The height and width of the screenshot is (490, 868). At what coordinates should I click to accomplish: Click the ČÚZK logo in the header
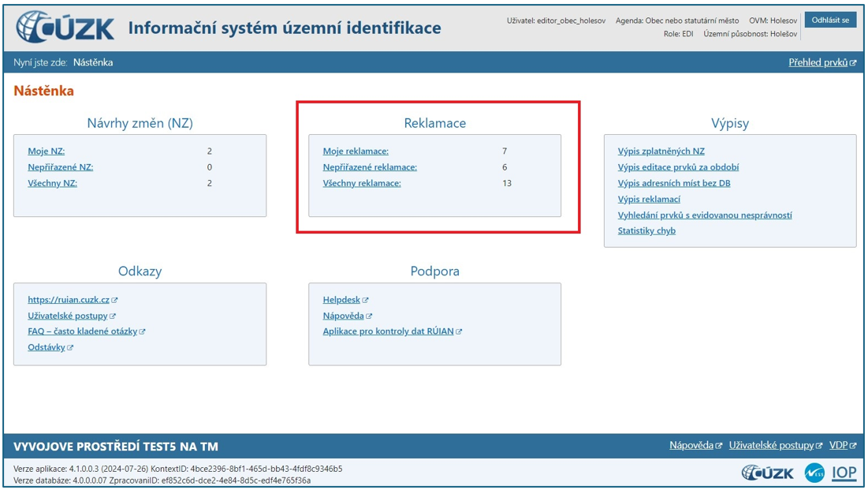[65, 28]
